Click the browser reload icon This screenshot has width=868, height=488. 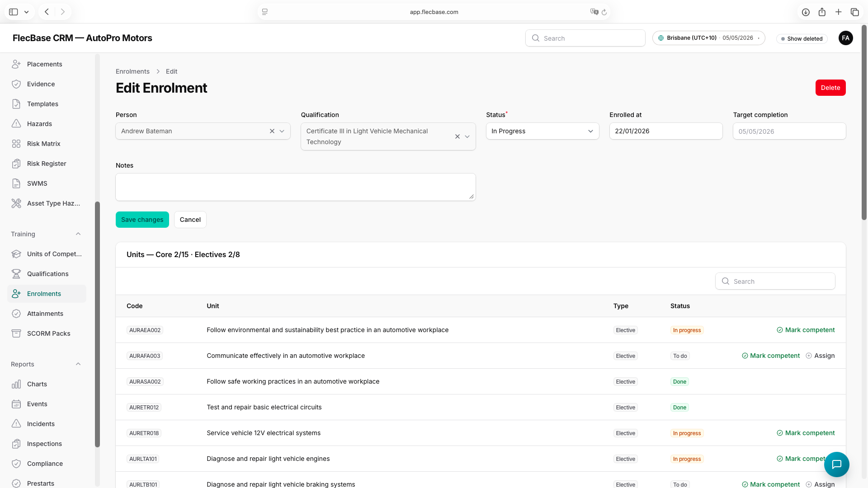604,12
